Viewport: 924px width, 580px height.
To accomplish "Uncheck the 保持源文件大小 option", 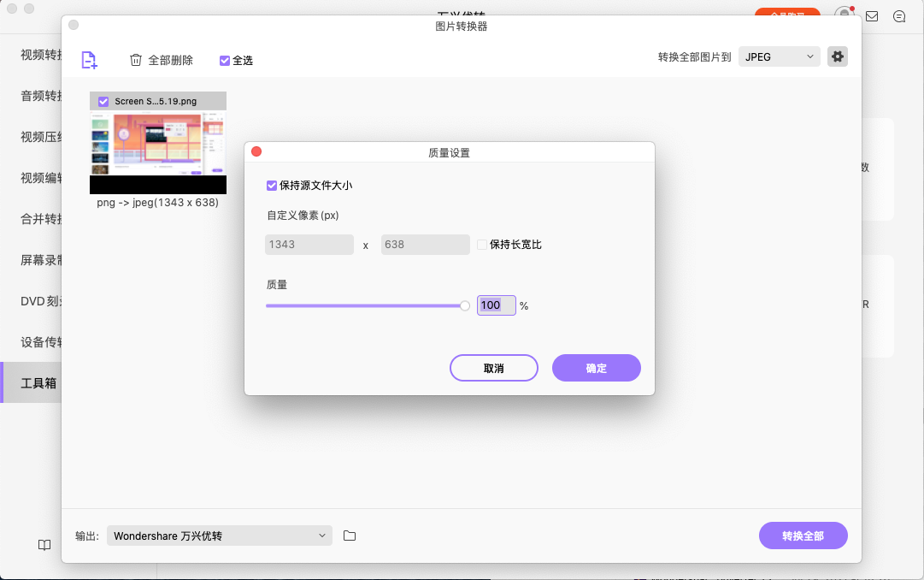I will click(x=270, y=185).
